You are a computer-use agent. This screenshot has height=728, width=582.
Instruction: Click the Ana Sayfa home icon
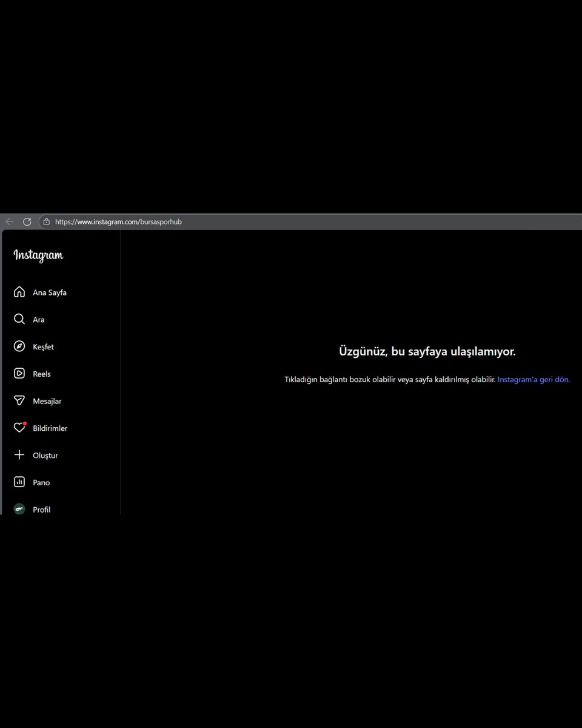tap(19, 292)
